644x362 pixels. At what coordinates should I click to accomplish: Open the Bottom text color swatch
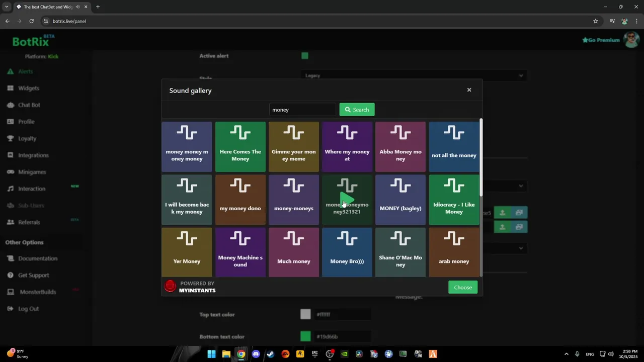coord(305,336)
